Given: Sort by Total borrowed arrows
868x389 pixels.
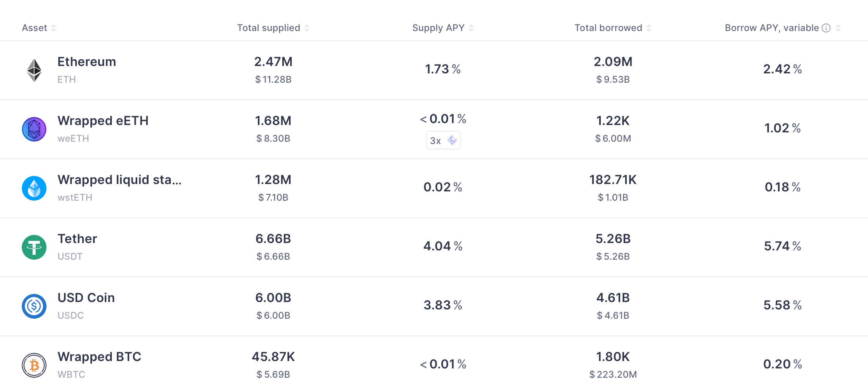Looking at the screenshot, I should (649, 28).
